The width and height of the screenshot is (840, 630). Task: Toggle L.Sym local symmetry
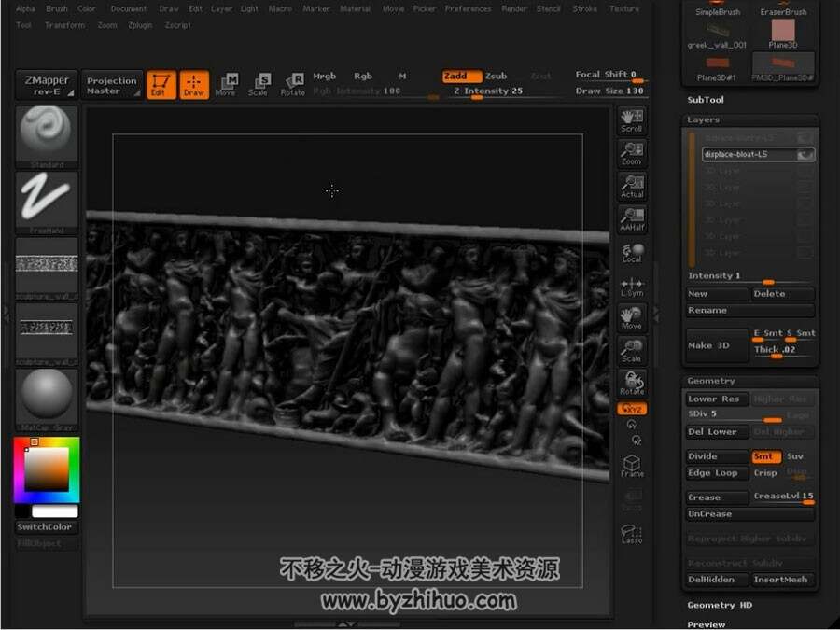(632, 286)
